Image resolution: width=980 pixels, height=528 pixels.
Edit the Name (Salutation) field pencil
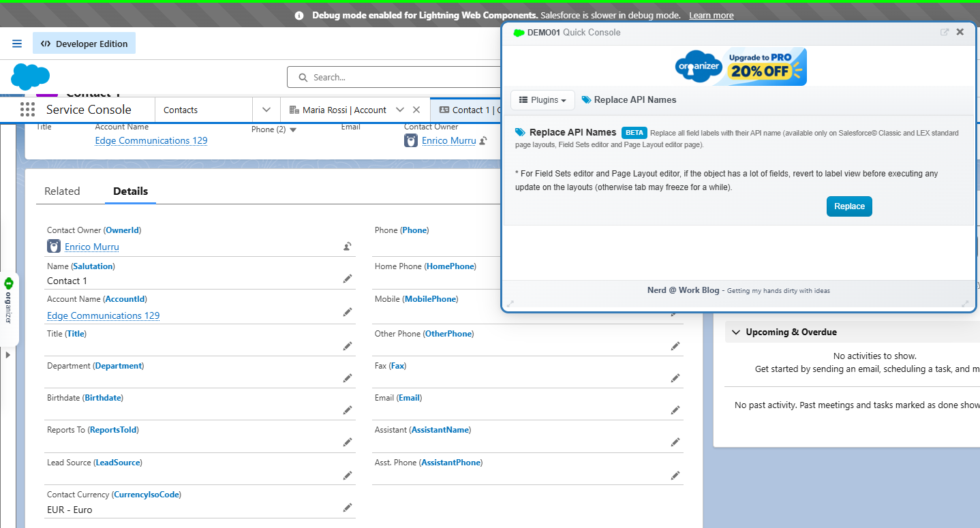click(x=348, y=279)
